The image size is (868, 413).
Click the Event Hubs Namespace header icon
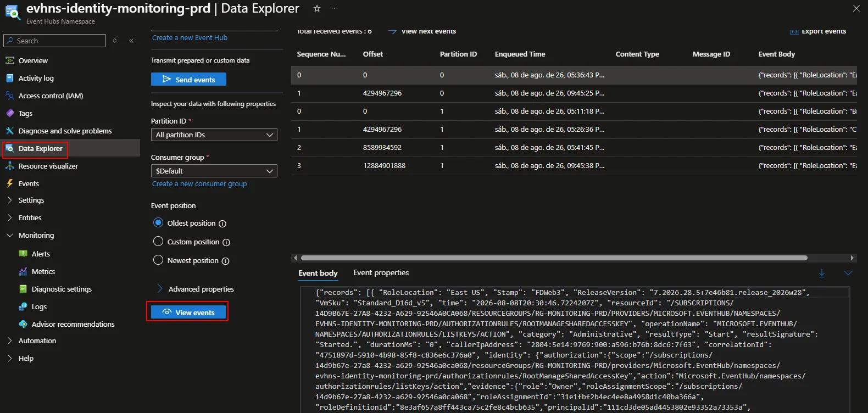pyautogui.click(x=12, y=12)
